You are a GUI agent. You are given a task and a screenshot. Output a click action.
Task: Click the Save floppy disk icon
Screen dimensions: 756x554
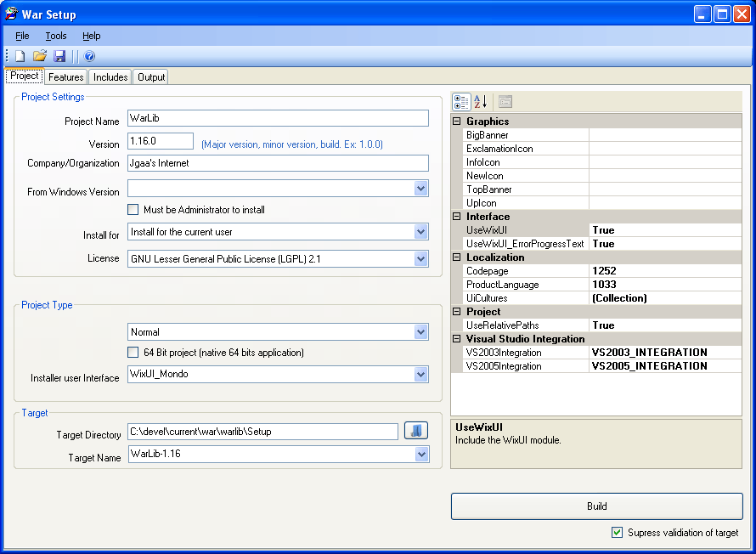pos(59,56)
